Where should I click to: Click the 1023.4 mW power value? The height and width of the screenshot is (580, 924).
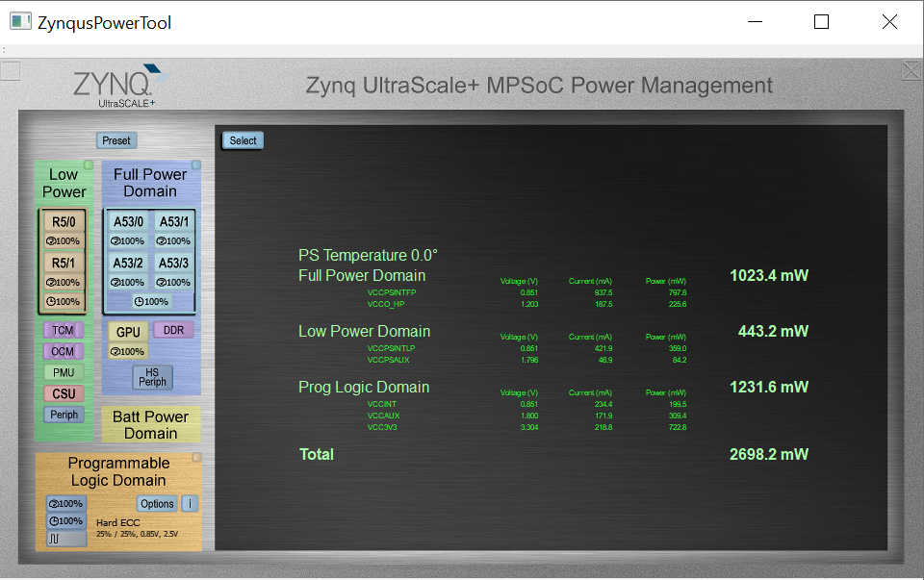[769, 276]
